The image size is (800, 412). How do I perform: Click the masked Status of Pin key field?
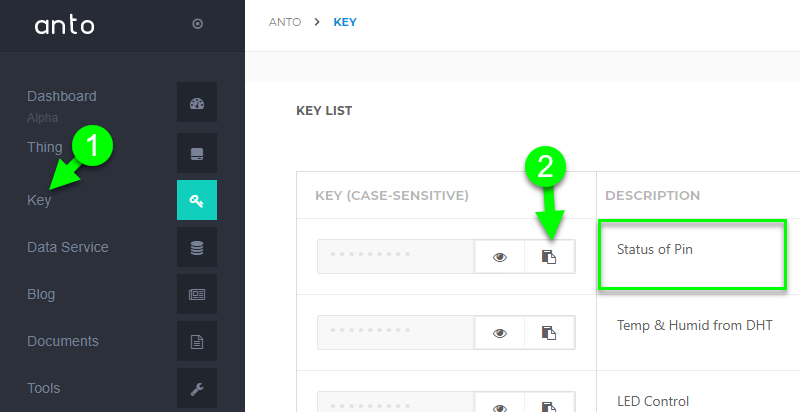pos(395,256)
